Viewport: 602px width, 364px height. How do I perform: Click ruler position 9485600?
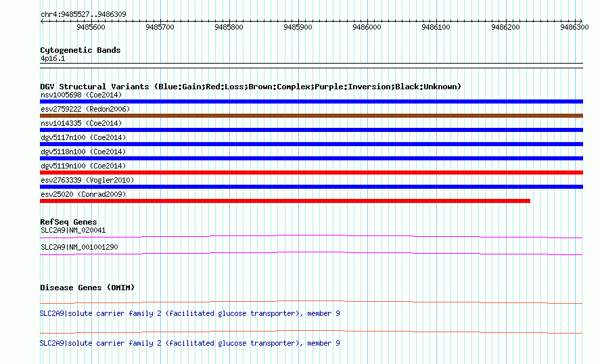(x=91, y=27)
